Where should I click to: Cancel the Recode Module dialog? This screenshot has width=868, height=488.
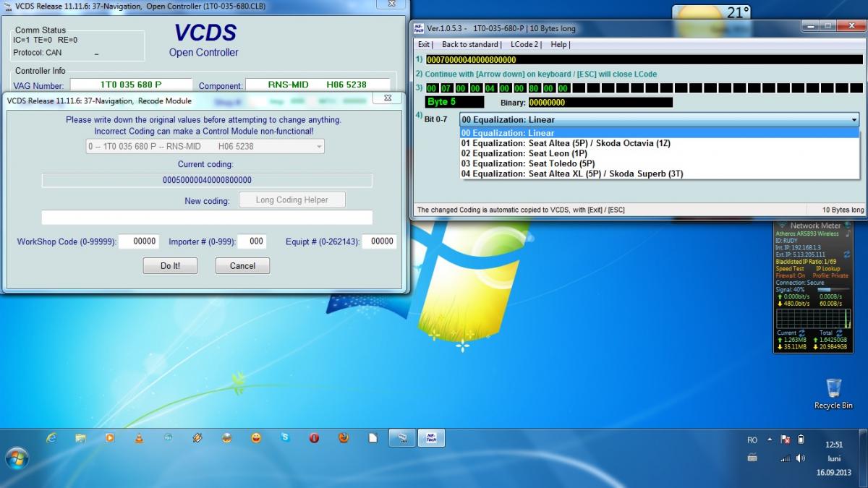pyautogui.click(x=242, y=266)
